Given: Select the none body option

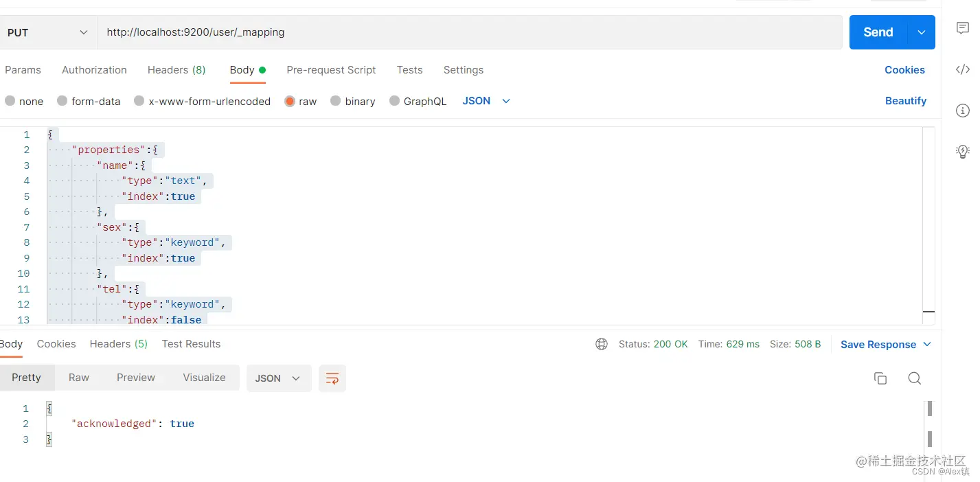Looking at the screenshot, I should click(x=24, y=101).
